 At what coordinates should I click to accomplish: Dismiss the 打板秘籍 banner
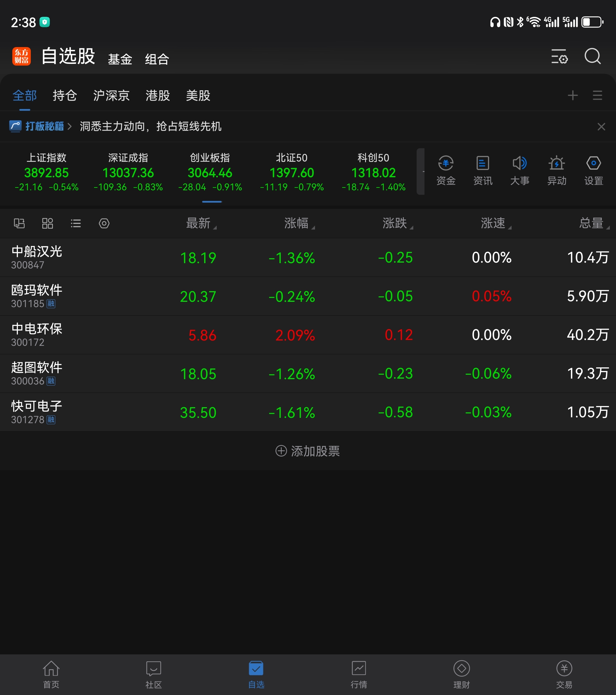click(601, 127)
